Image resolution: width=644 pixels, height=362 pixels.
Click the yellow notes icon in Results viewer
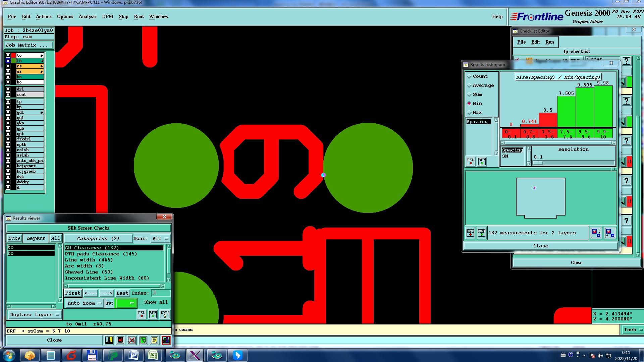point(154,340)
